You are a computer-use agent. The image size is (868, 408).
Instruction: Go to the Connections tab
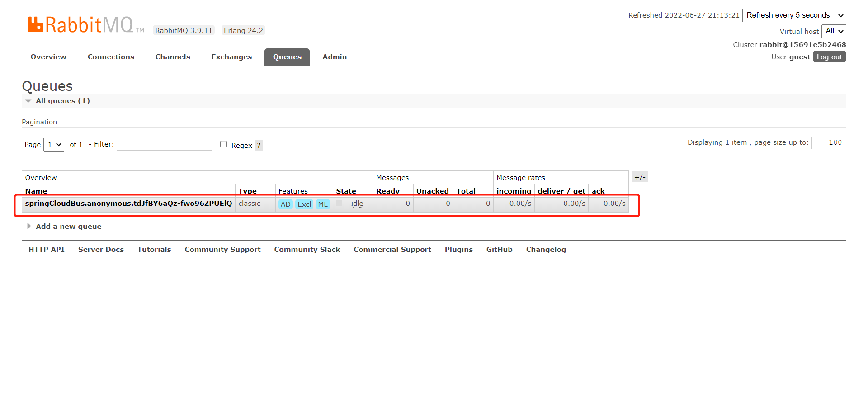coord(111,57)
